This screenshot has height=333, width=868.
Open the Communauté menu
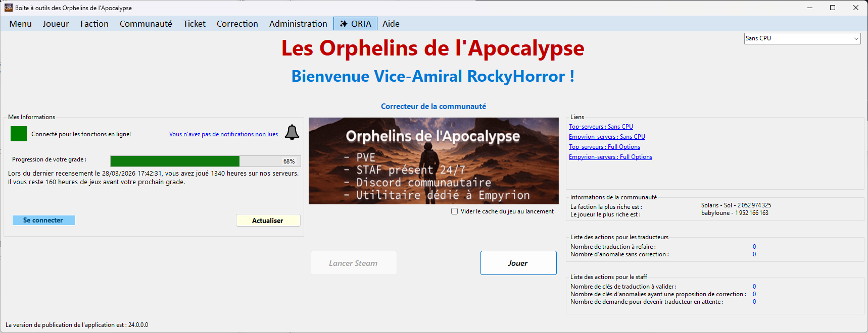pos(146,24)
